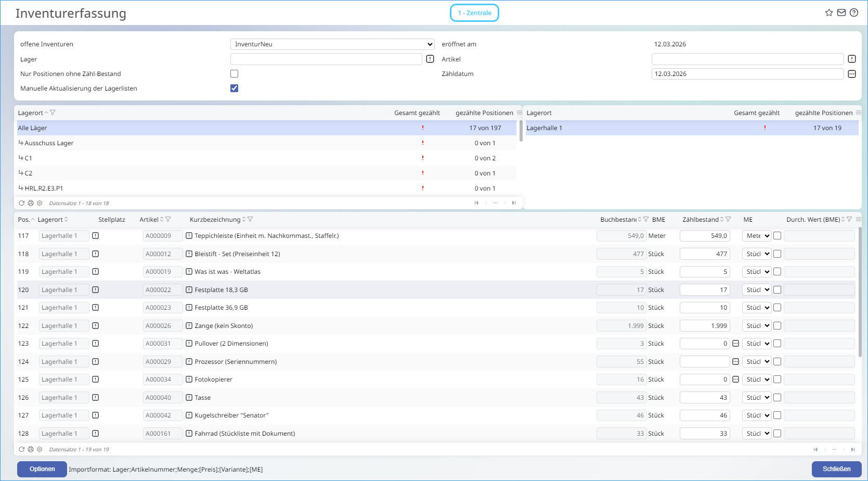Open calendar picker next to Zähldatum
Screen dimensions: 868x481
click(851, 74)
